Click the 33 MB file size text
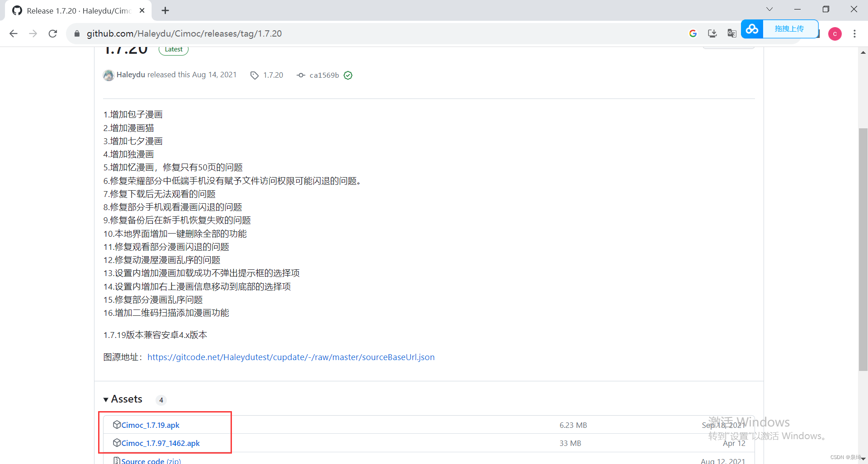868x464 pixels. 570,443
